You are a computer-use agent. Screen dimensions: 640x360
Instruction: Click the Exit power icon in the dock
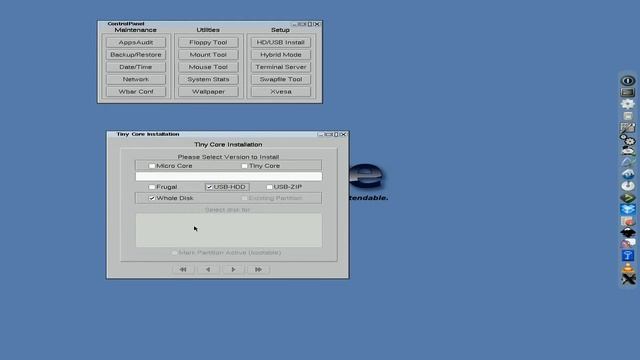pyautogui.click(x=628, y=80)
